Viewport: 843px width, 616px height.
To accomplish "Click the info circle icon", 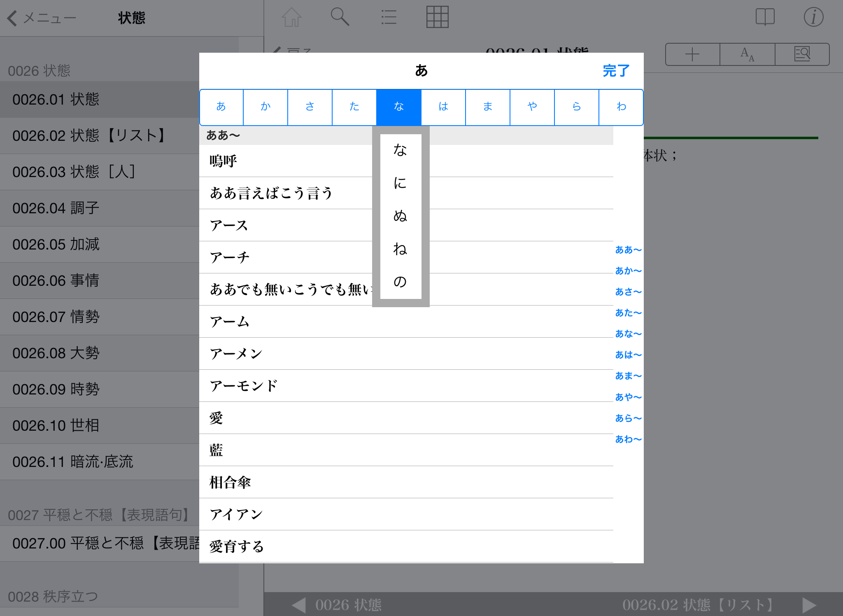I will coord(813,17).
